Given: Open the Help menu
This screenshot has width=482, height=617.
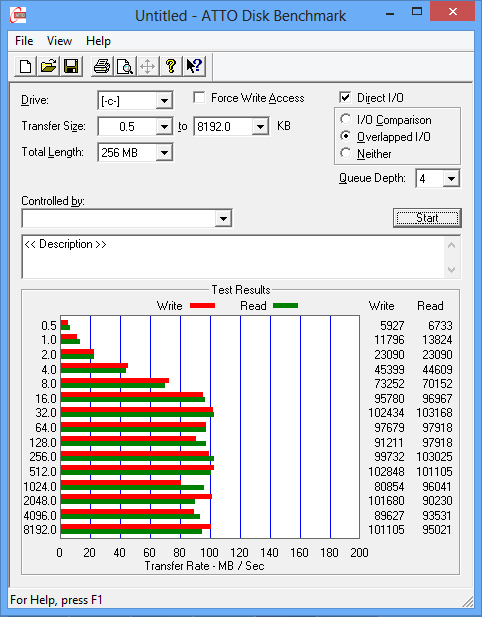Looking at the screenshot, I should (x=98, y=41).
